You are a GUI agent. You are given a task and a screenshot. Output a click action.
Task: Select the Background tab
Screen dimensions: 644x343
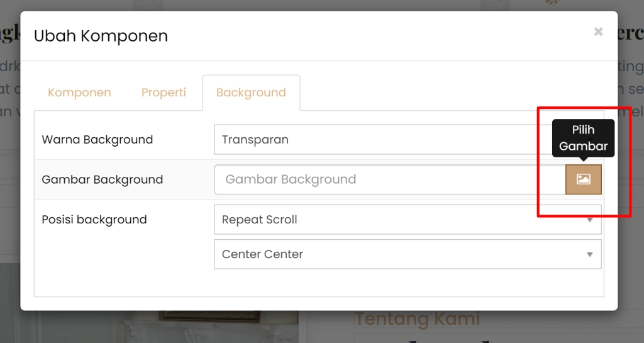[x=251, y=93]
